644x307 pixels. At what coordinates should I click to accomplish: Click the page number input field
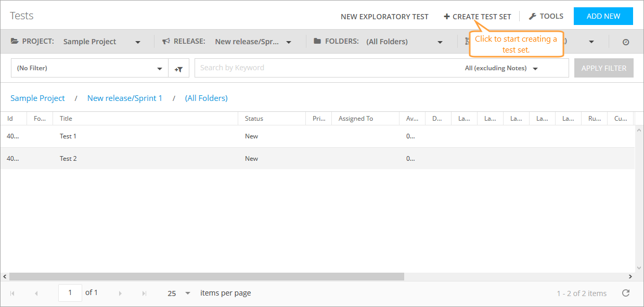[x=70, y=293]
